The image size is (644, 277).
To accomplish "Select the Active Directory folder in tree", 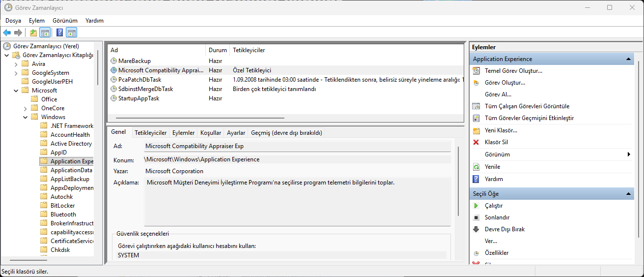I will coord(71,144).
